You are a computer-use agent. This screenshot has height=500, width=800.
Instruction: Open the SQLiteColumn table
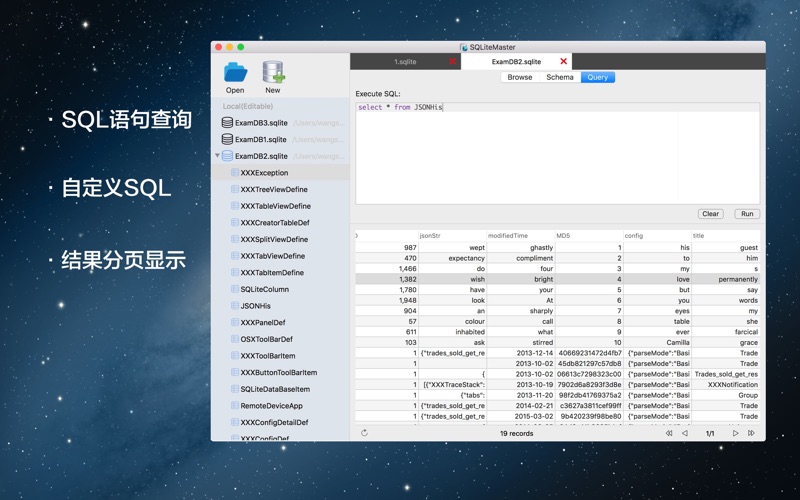[x=264, y=289]
